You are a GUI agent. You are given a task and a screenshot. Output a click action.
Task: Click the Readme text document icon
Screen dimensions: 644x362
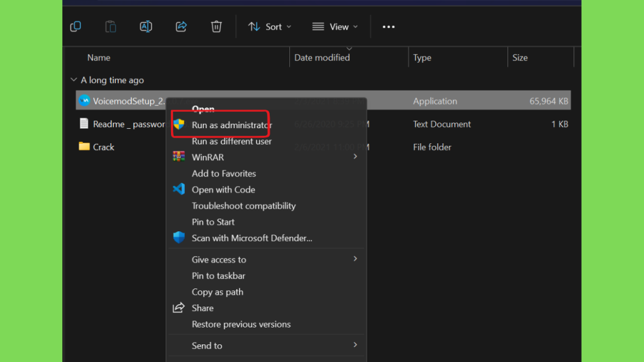click(x=84, y=123)
